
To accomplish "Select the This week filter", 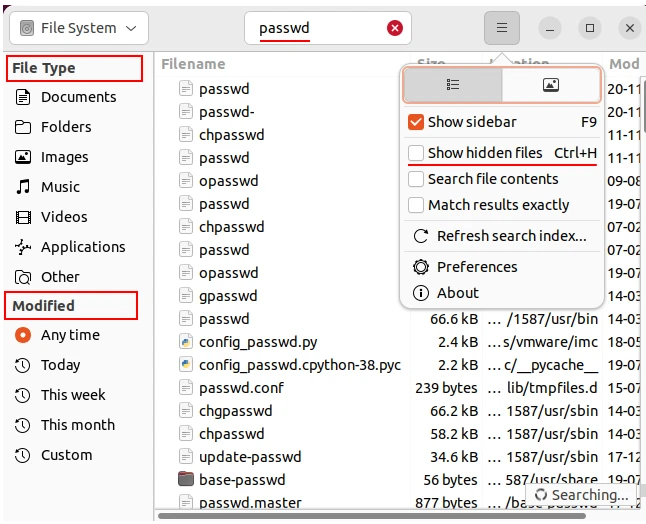I will [x=60, y=395].
